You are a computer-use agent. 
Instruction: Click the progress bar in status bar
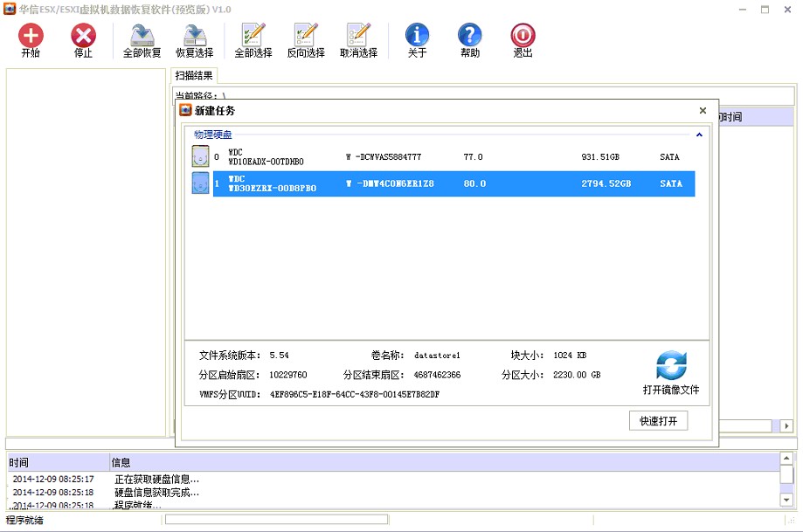pos(276,520)
